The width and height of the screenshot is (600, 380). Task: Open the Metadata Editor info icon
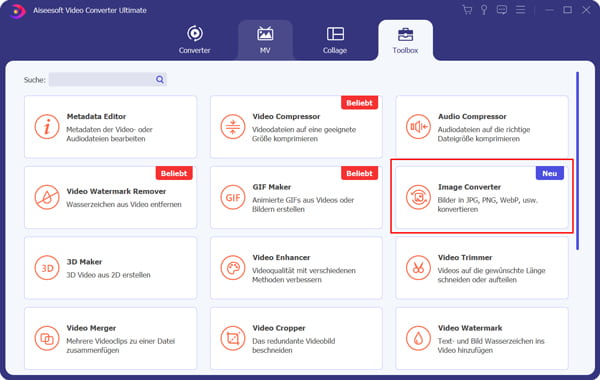(x=47, y=127)
